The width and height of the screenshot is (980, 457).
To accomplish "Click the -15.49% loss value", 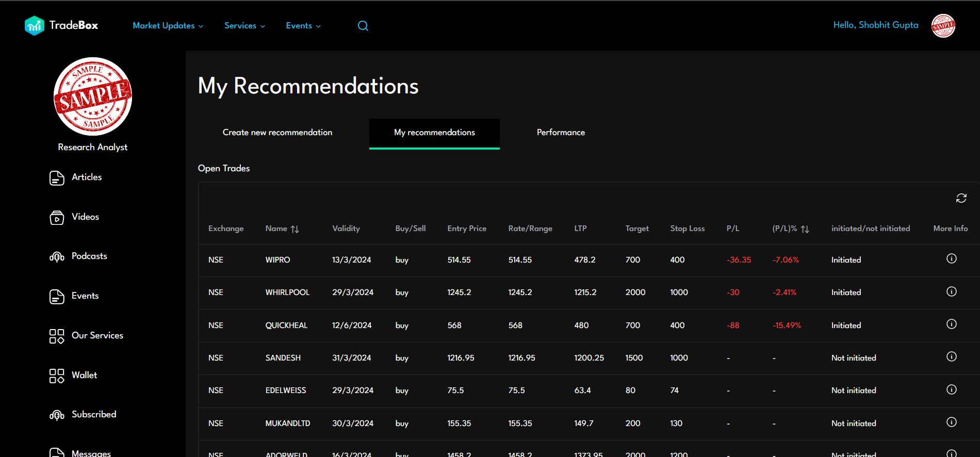I will 787,325.
